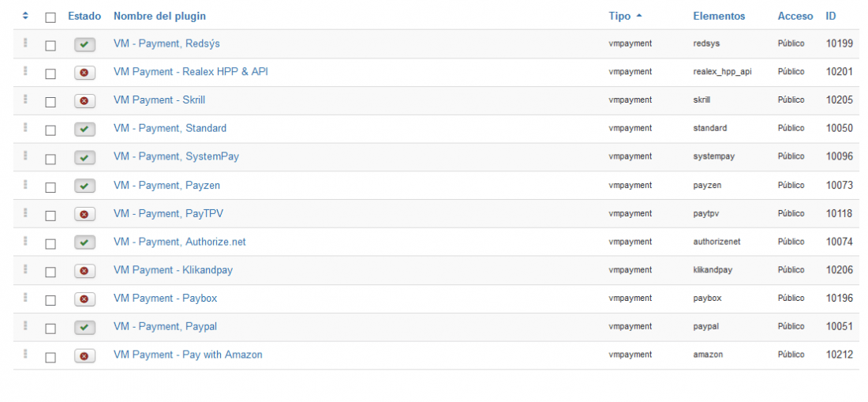Tick the Authorize.net row checkbox
Image resolution: width=868 pixels, height=402 pixels.
pos(51,243)
